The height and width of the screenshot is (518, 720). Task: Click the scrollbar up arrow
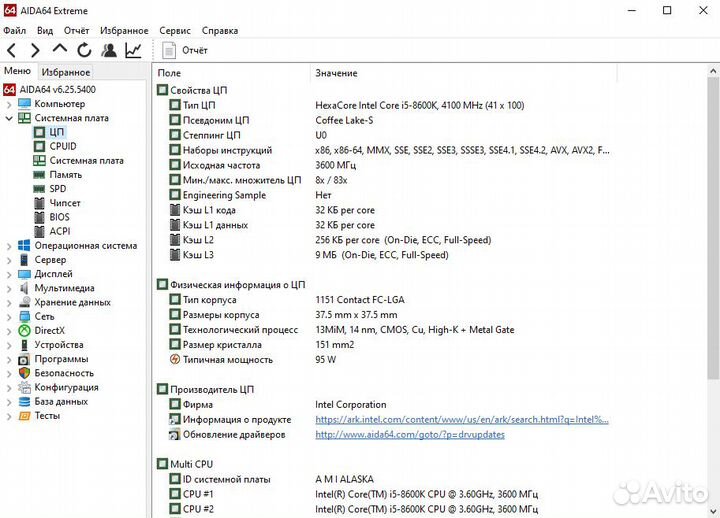coord(713,71)
